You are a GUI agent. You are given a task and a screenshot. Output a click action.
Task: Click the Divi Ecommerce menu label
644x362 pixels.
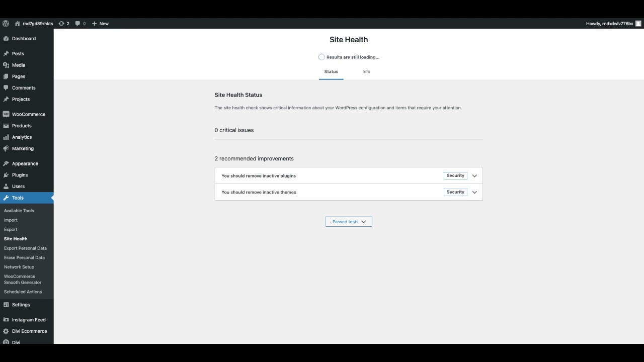(29, 331)
